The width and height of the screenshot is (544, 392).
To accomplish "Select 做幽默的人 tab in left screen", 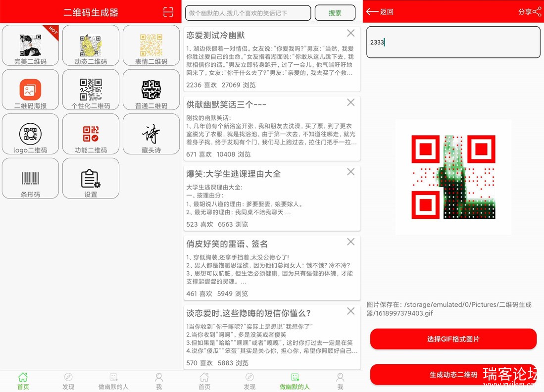I will click(113, 381).
